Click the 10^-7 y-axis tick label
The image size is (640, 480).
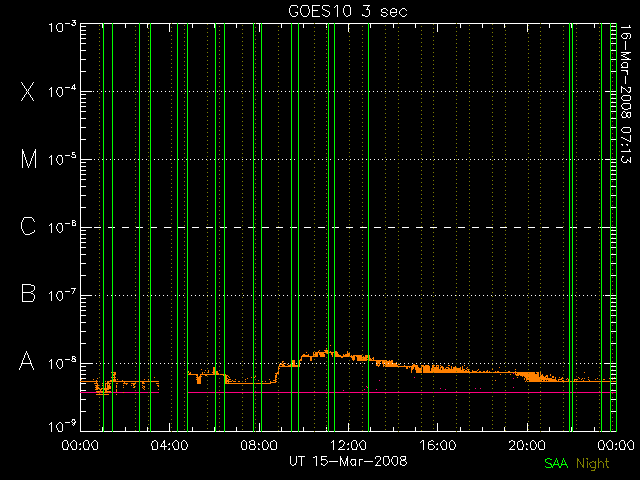pos(62,295)
